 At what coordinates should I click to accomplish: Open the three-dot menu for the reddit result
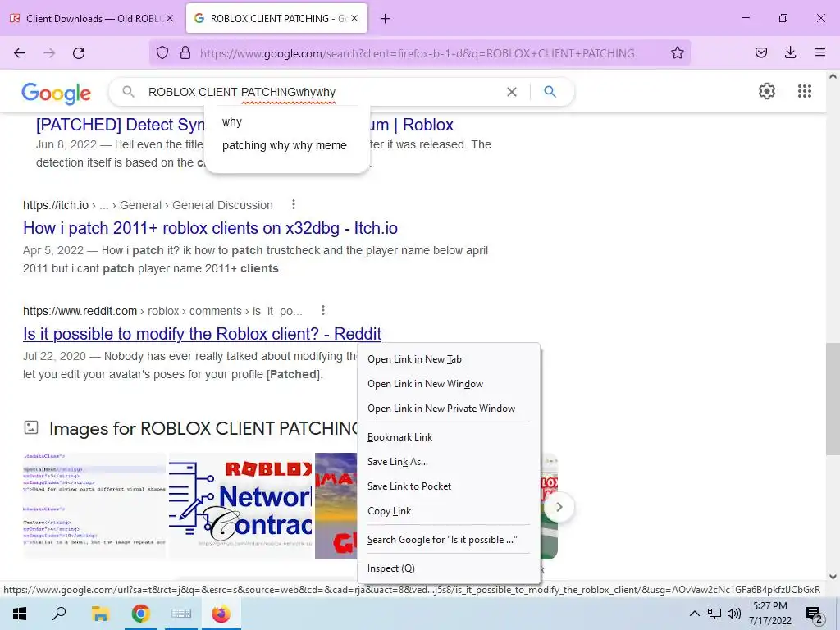[322, 311]
